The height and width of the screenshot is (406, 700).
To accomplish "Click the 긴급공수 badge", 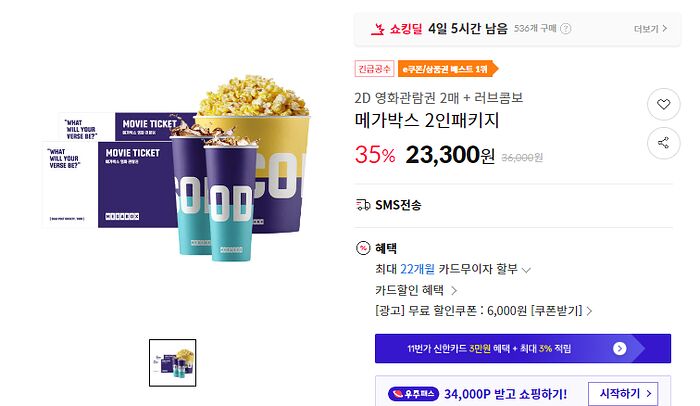I will coord(374,69).
